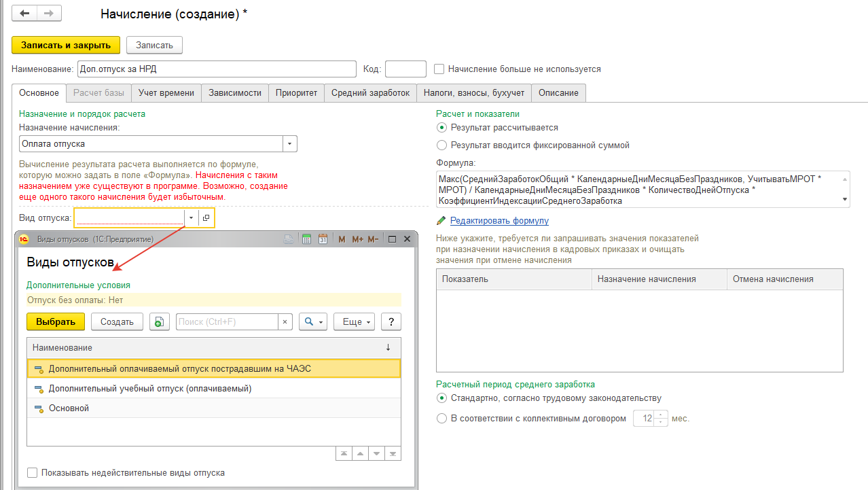The width and height of the screenshot is (868, 490).
Task: Click the Код input field
Action: click(405, 69)
